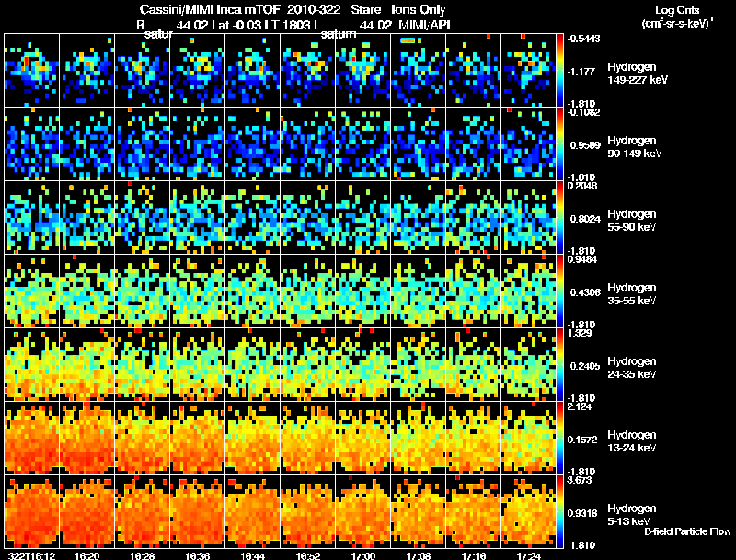Viewport: 736px width, 560px height.
Task: Open the last 5-13 keV image panel
Action: [528, 511]
